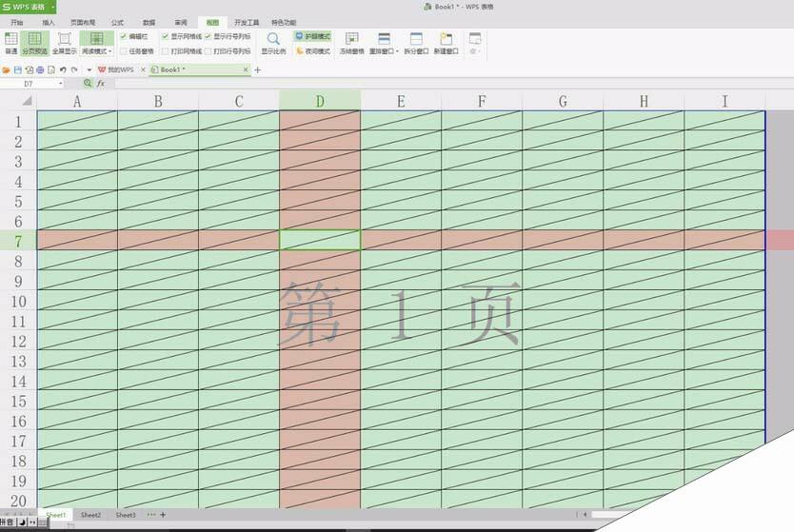Open the 特色功能 (Special Features) tab

pyautogui.click(x=284, y=22)
